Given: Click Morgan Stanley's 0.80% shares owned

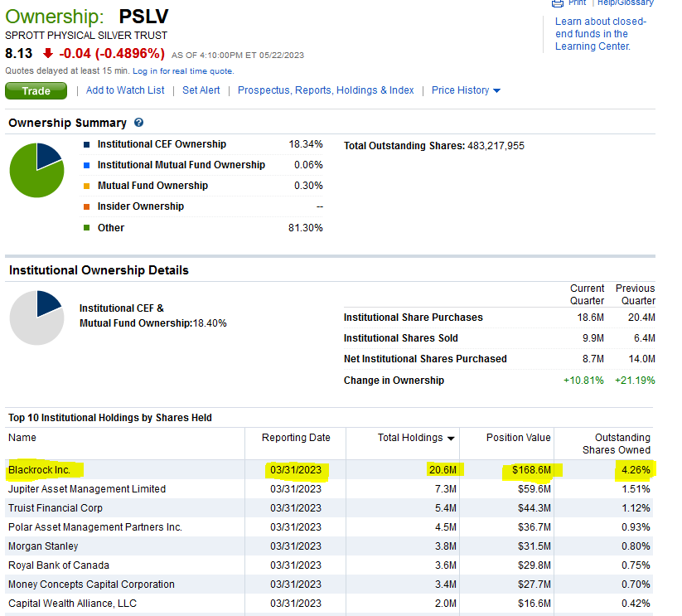Looking at the screenshot, I should pos(636,546).
